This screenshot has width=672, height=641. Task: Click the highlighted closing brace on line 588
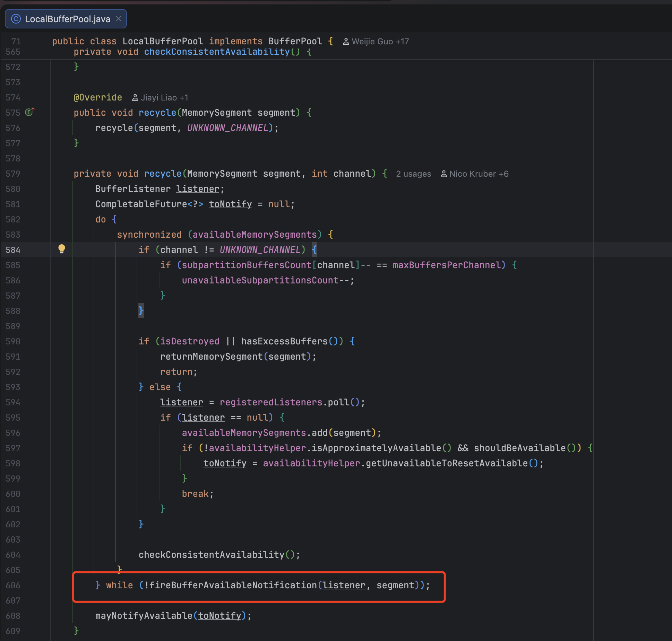[141, 310]
